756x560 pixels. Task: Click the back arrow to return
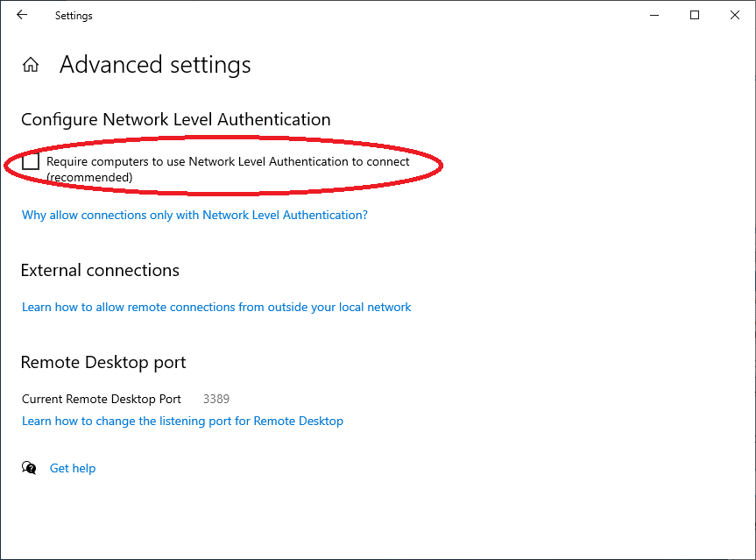[x=22, y=15]
